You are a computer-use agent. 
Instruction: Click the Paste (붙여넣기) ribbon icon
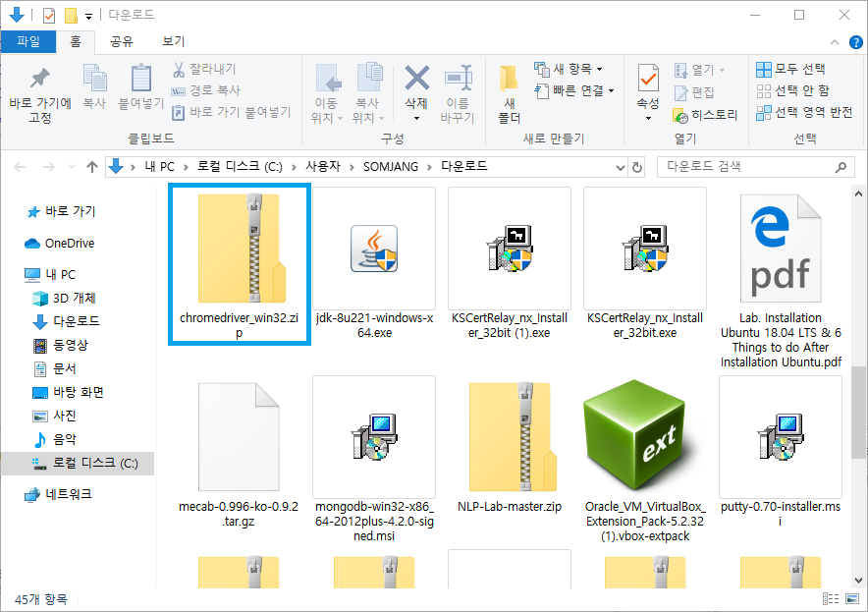[x=141, y=78]
